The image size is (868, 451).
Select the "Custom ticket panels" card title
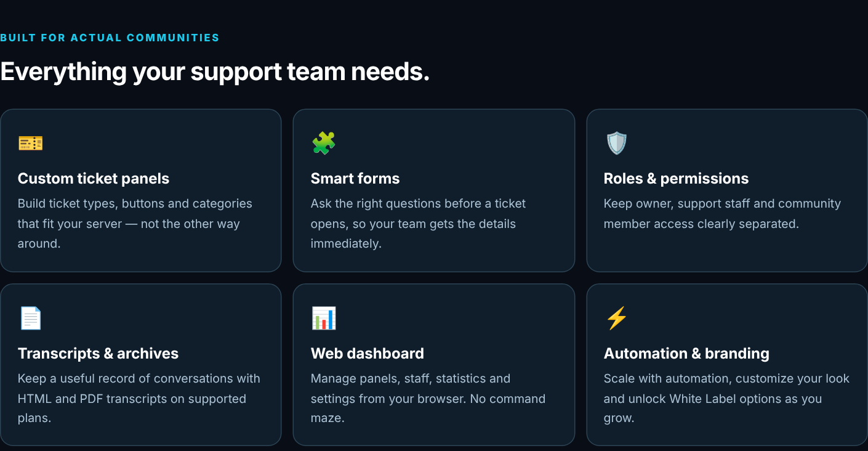94,179
